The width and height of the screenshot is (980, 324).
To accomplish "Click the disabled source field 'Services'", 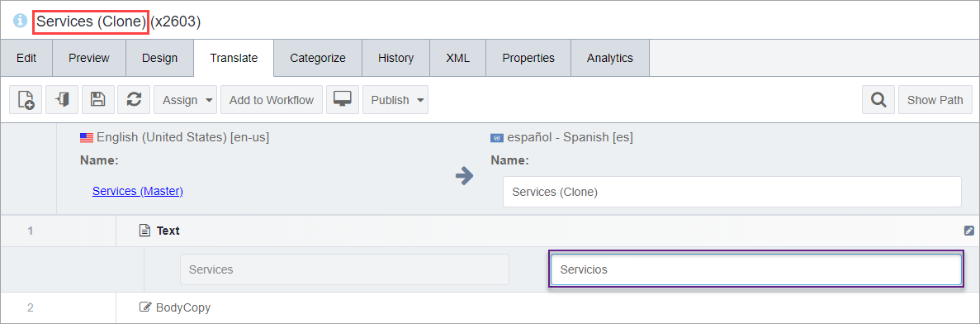I will click(344, 269).
